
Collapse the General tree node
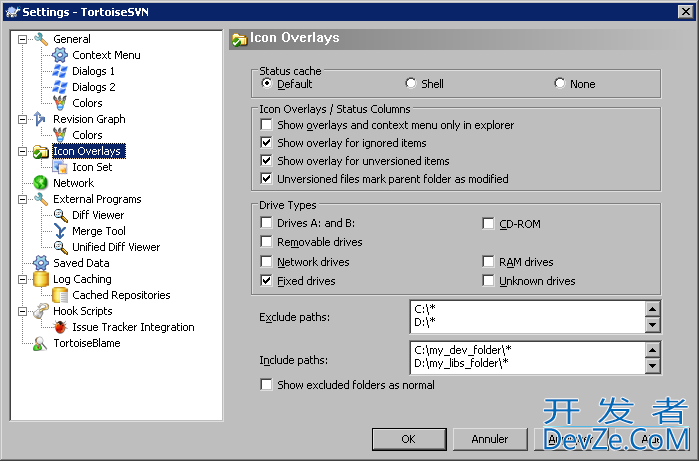[x=22, y=39]
